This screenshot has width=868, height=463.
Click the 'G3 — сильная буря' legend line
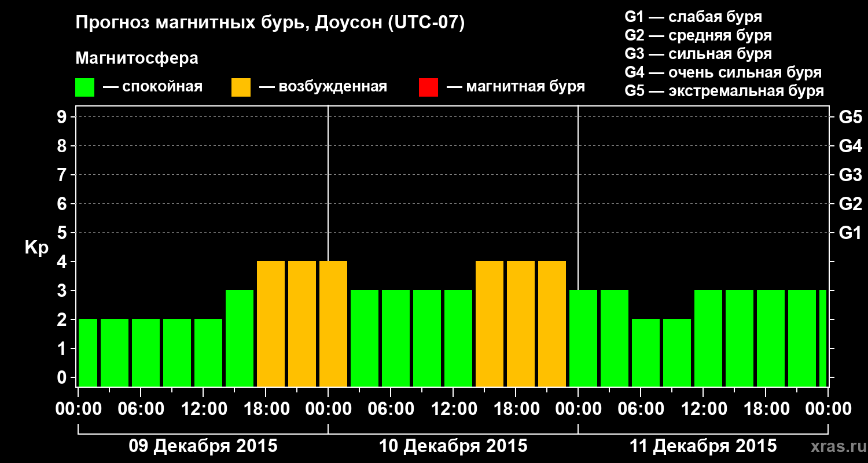click(698, 54)
